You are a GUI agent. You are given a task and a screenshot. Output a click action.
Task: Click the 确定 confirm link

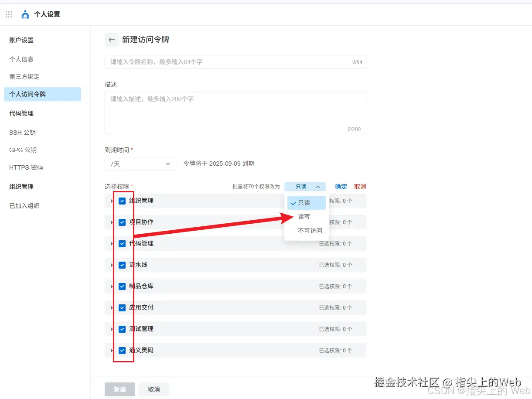[x=341, y=186]
